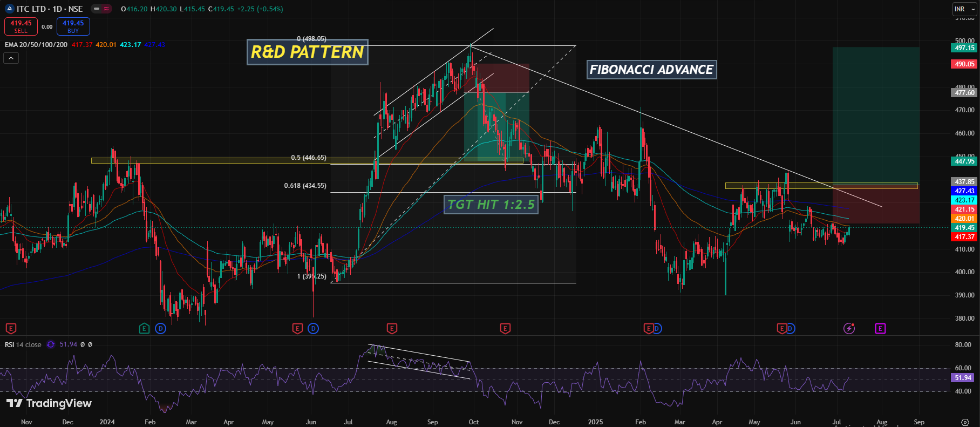Click the 0.00 spread value between Sell and Buy

tap(47, 27)
